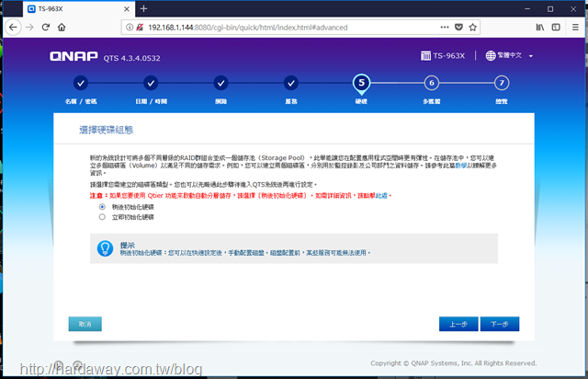Click the Previous step button
The image size is (588, 379).
[458, 324]
